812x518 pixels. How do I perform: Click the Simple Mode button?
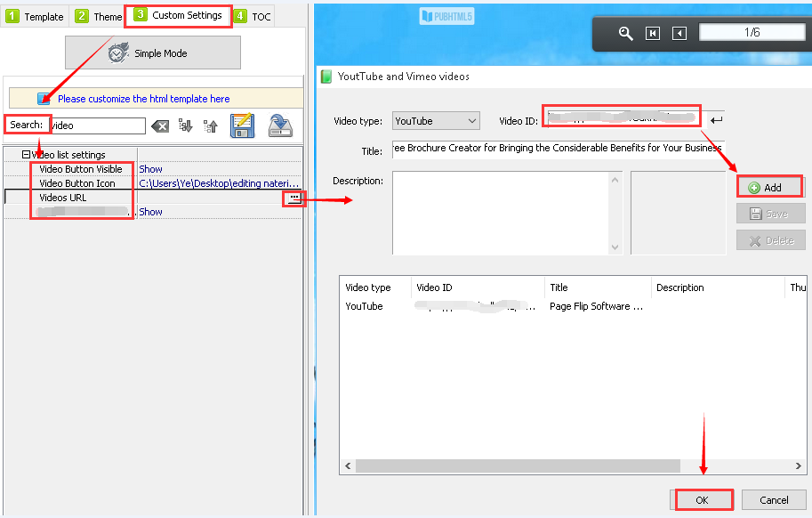[152, 53]
